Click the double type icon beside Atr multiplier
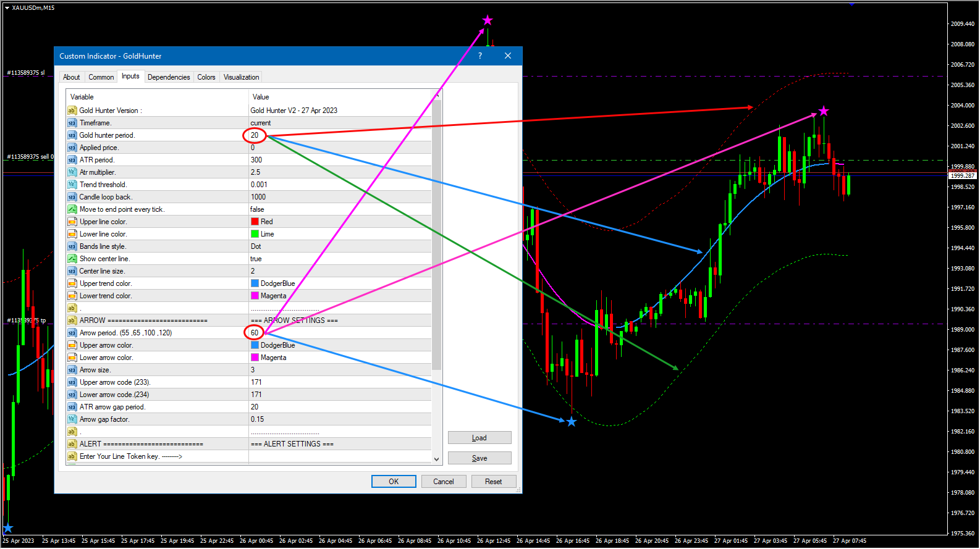This screenshot has height=549, width=980. pos(72,172)
